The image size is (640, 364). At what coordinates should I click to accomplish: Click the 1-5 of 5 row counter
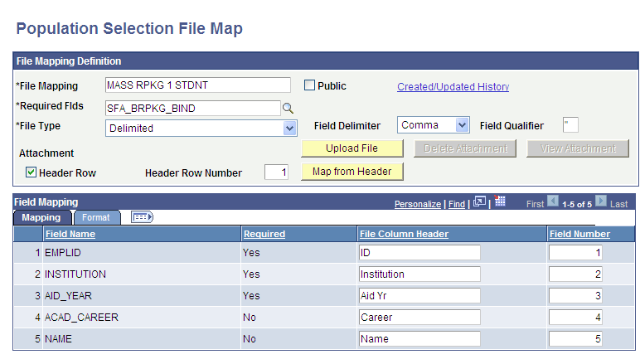tap(577, 205)
